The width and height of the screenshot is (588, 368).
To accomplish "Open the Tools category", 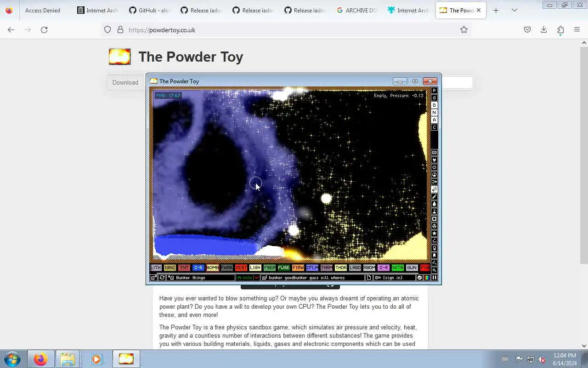I will 434,248.
